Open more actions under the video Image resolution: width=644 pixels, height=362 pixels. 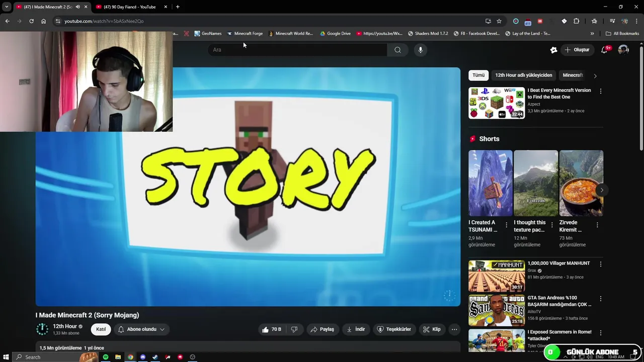pos(454,329)
